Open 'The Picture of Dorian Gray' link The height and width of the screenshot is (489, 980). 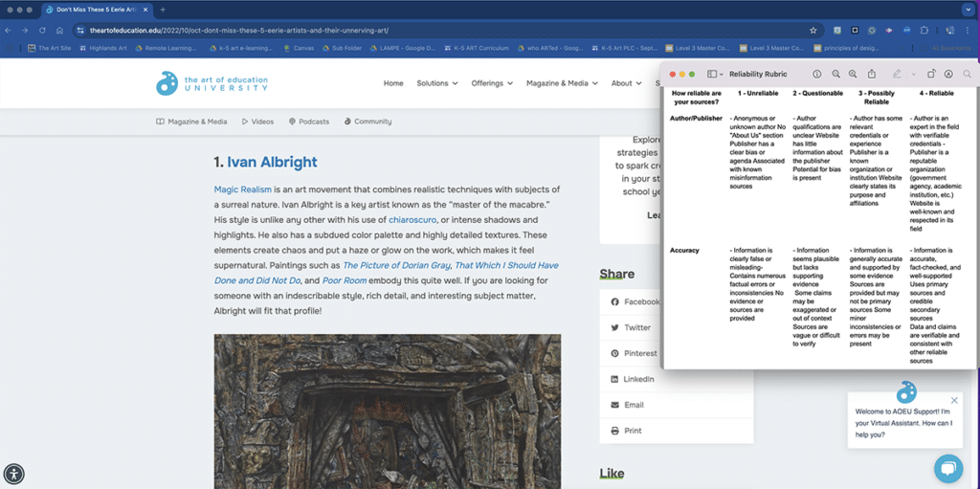(x=396, y=265)
